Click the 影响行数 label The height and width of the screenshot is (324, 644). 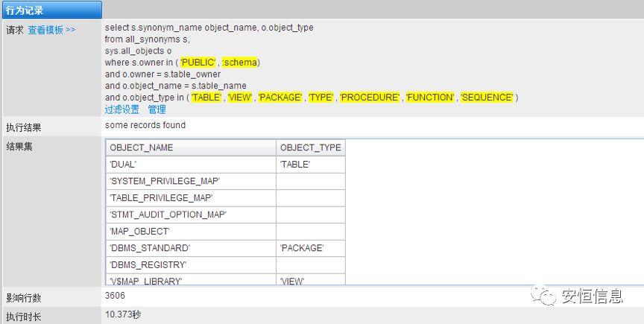coord(23,298)
